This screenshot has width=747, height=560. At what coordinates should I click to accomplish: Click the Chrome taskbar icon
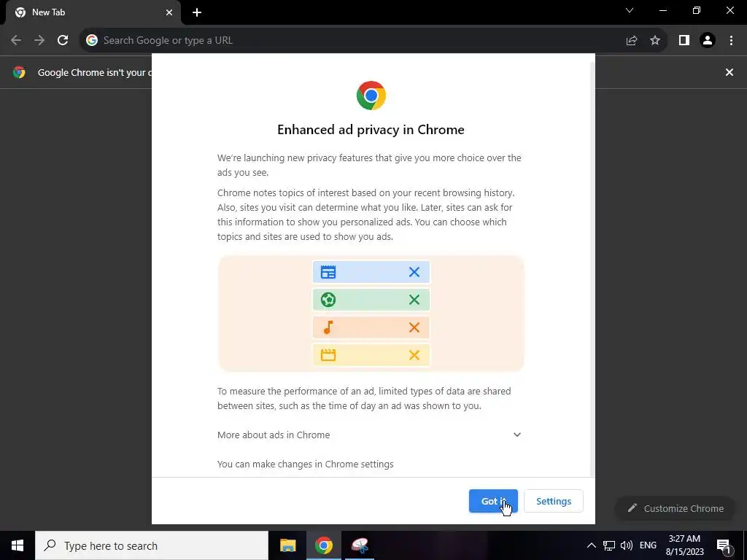coord(323,545)
